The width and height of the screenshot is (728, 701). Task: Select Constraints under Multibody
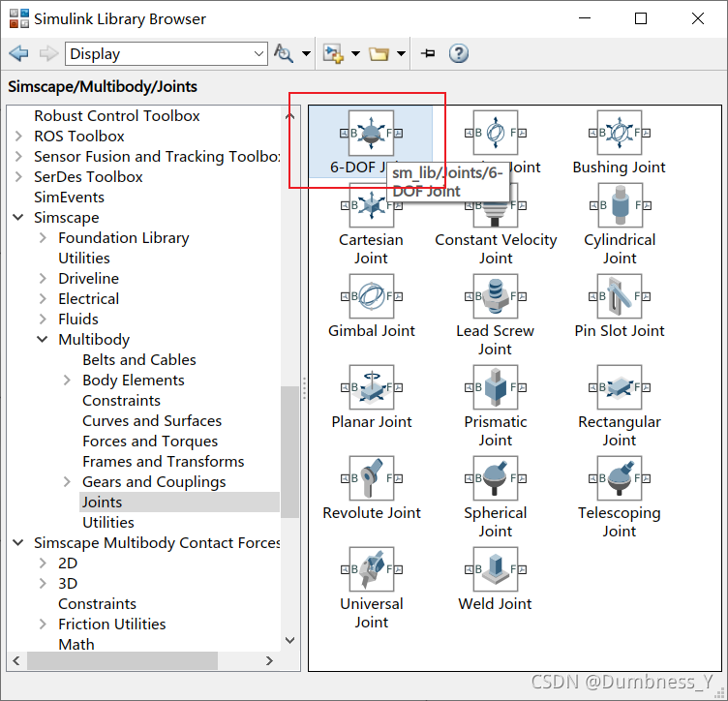pos(121,400)
